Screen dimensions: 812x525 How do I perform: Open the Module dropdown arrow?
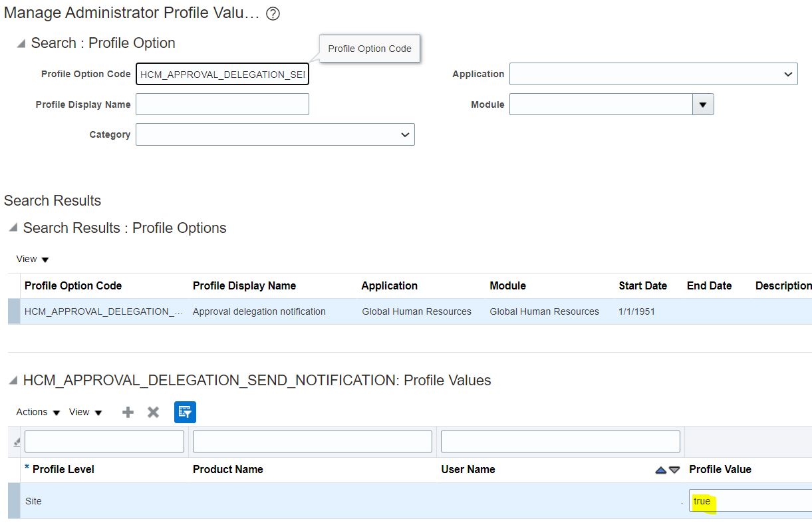tap(703, 104)
